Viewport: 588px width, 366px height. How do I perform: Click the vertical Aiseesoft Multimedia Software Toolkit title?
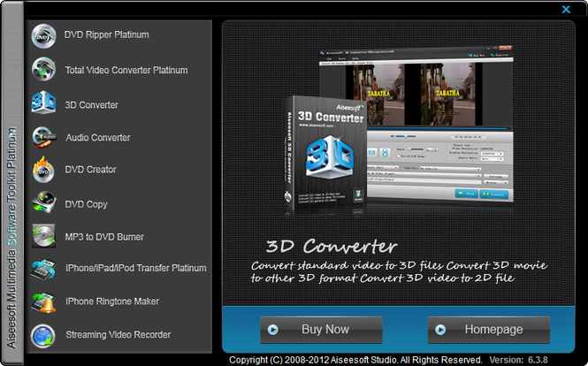pos(12,238)
